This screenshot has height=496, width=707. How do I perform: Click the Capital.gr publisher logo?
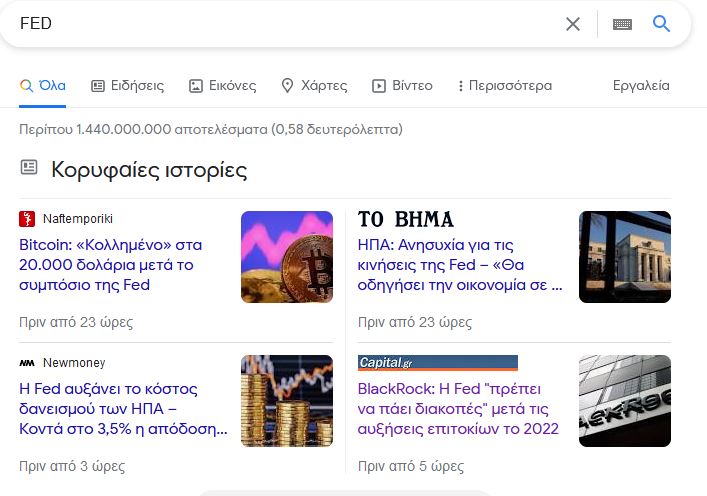click(437, 363)
